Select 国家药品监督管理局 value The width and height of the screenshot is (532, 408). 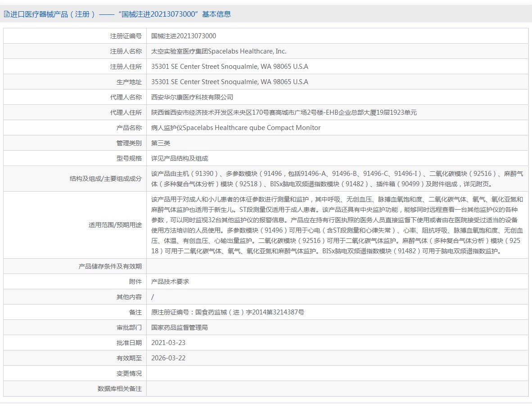tap(180, 327)
